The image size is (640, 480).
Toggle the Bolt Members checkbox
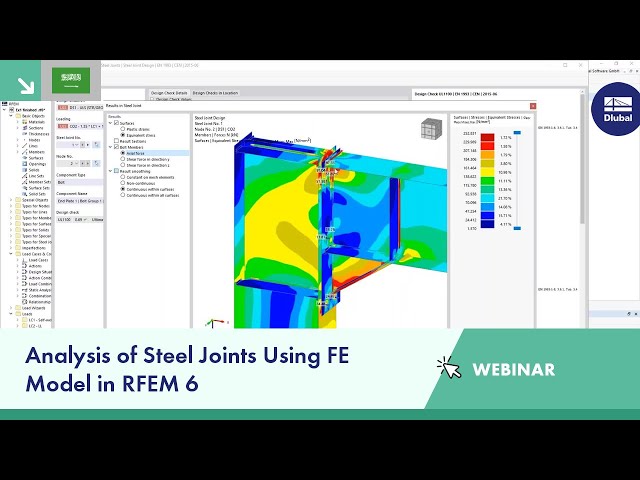tap(116, 147)
